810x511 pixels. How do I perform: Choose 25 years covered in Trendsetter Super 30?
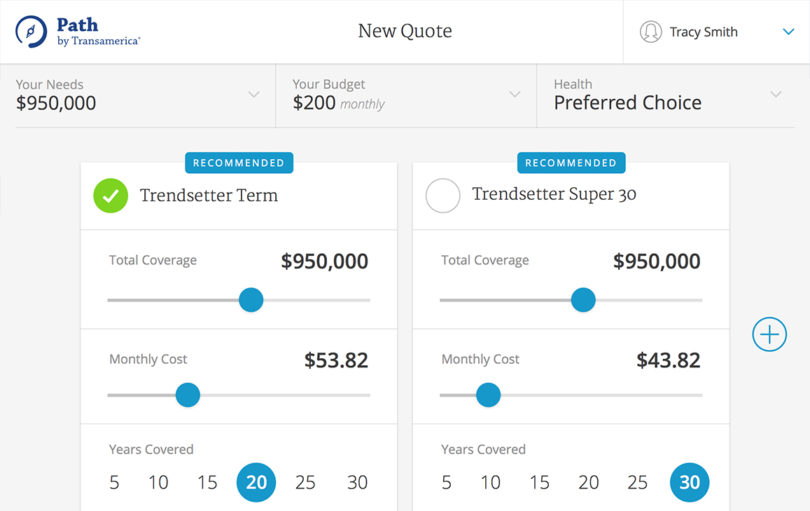click(x=637, y=482)
